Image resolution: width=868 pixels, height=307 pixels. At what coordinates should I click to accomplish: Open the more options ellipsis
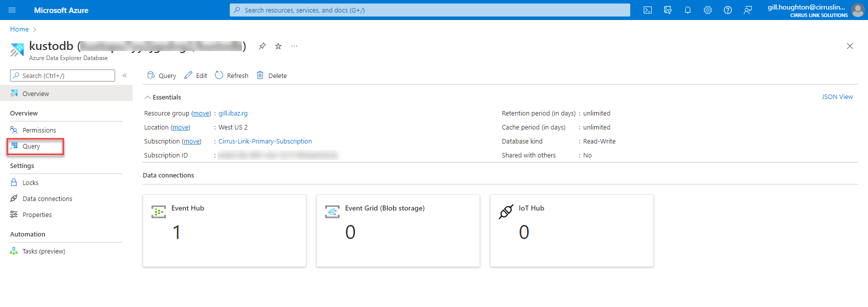pyautogui.click(x=294, y=46)
